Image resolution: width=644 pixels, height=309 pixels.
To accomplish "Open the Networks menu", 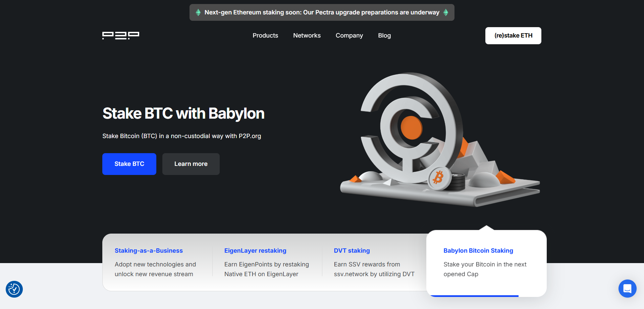I will tap(307, 36).
